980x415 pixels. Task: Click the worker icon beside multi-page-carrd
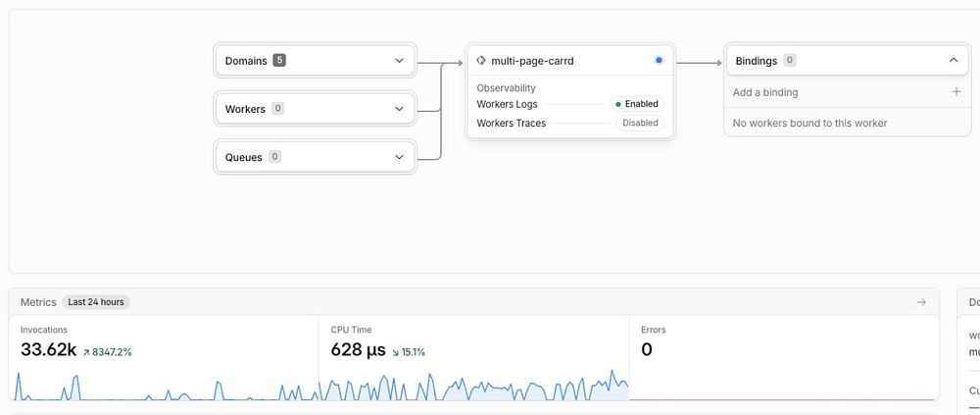click(480, 61)
